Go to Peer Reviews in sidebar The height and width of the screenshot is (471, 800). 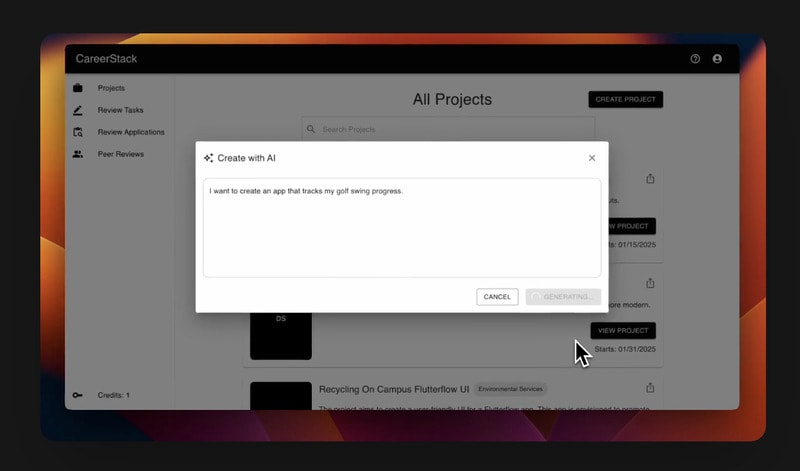[120, 154]
